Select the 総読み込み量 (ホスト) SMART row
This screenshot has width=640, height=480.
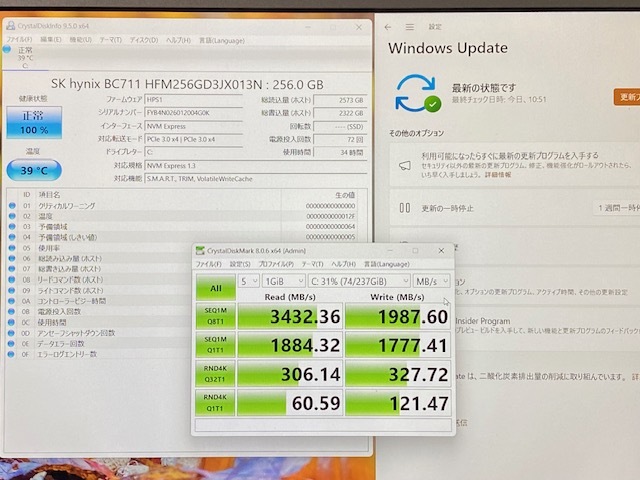pyautogui.click(x=100, y=259)
